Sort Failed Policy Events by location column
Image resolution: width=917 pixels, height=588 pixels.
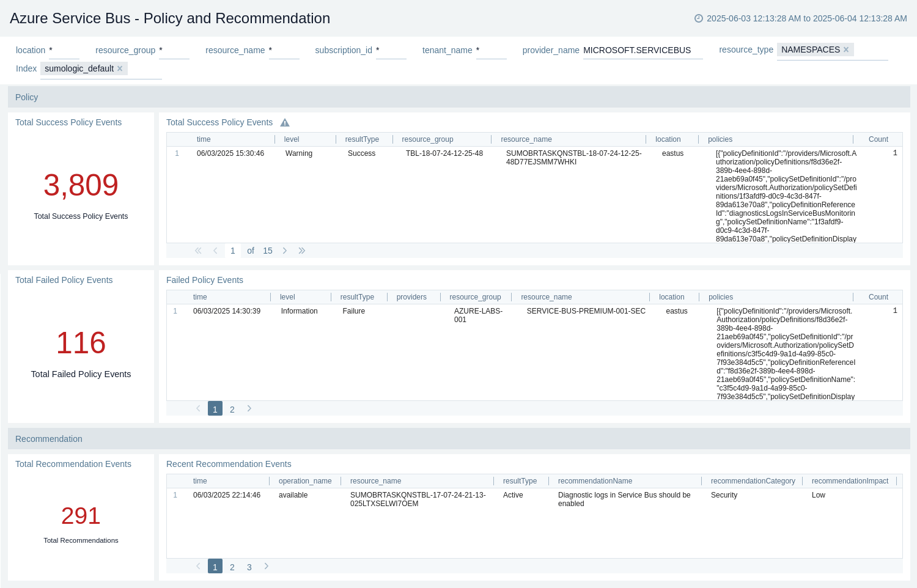671,297
